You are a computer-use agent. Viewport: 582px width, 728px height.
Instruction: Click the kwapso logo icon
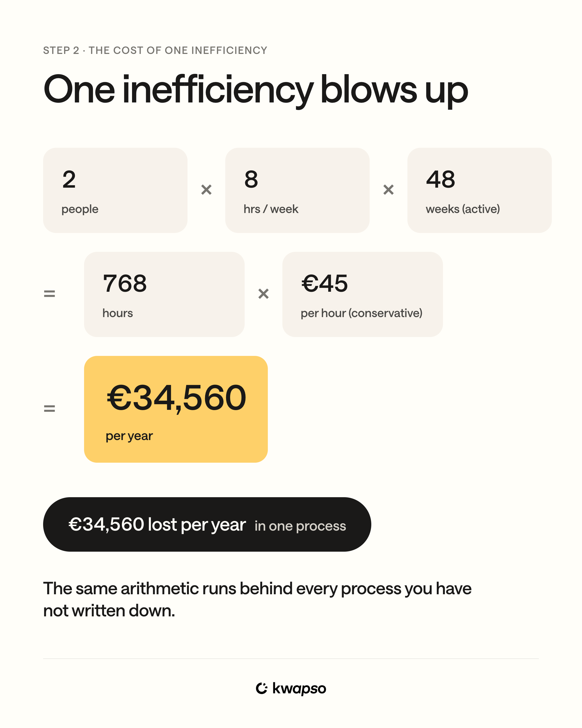pos(261,688)
